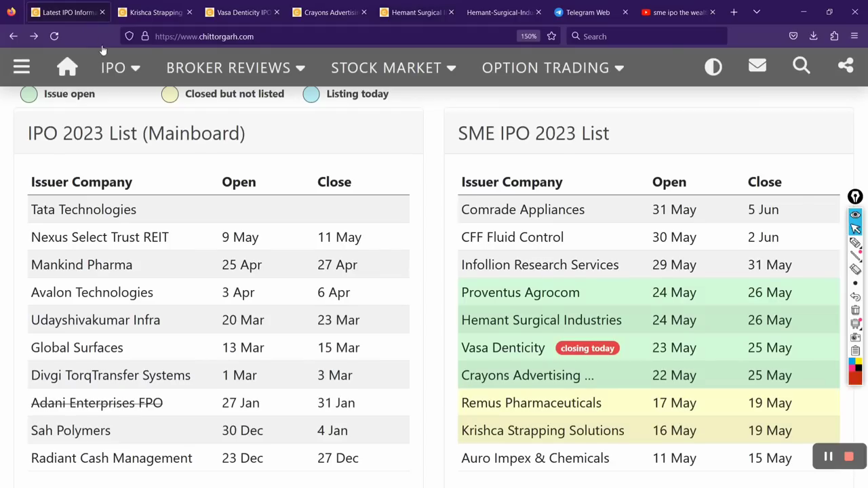This screenshot has height=488, width=868.
Task: Select the cursor pointer annotation tool
Action: pyautogui.click(x=855, y=228)
